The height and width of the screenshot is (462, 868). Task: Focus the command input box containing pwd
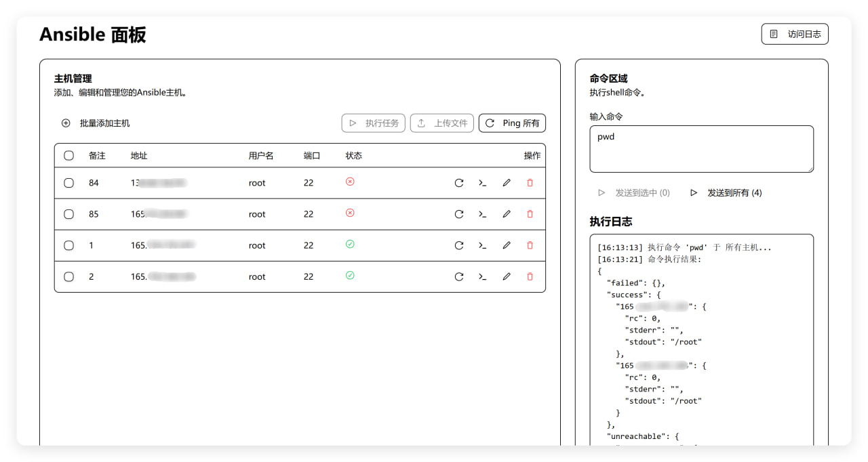pos(702,149)
